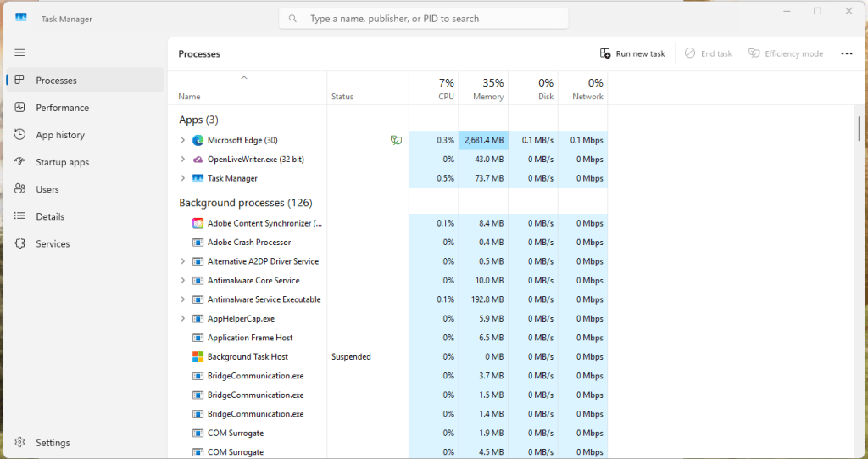Click the efficiency mode leaf icon

coord(396,140)
